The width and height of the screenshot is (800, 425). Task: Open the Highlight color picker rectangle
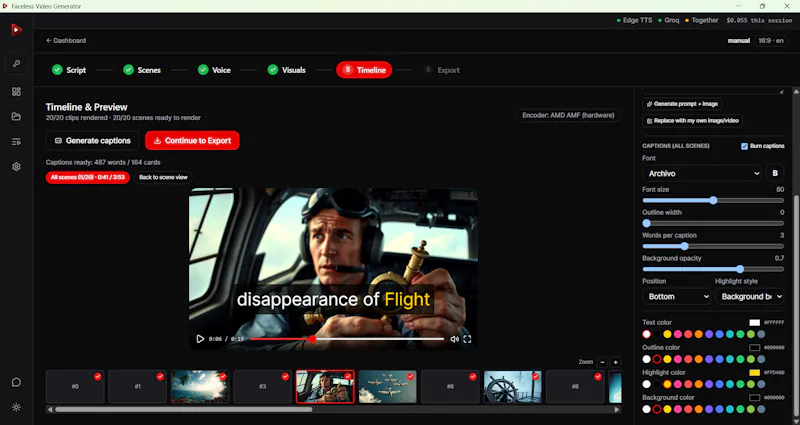click(755, 372)
